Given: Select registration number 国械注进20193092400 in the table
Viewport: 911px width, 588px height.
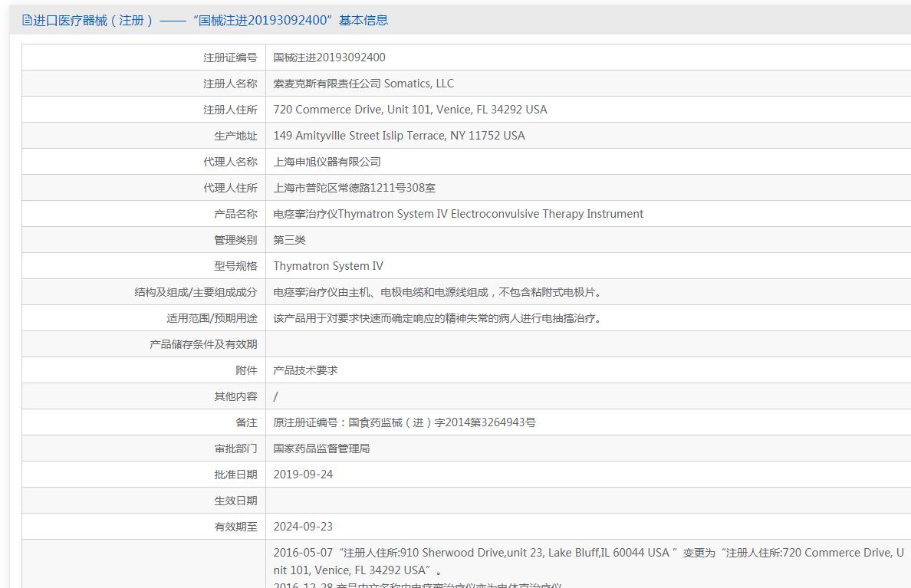Looking at the screenshot, I should tap(330, 57).
